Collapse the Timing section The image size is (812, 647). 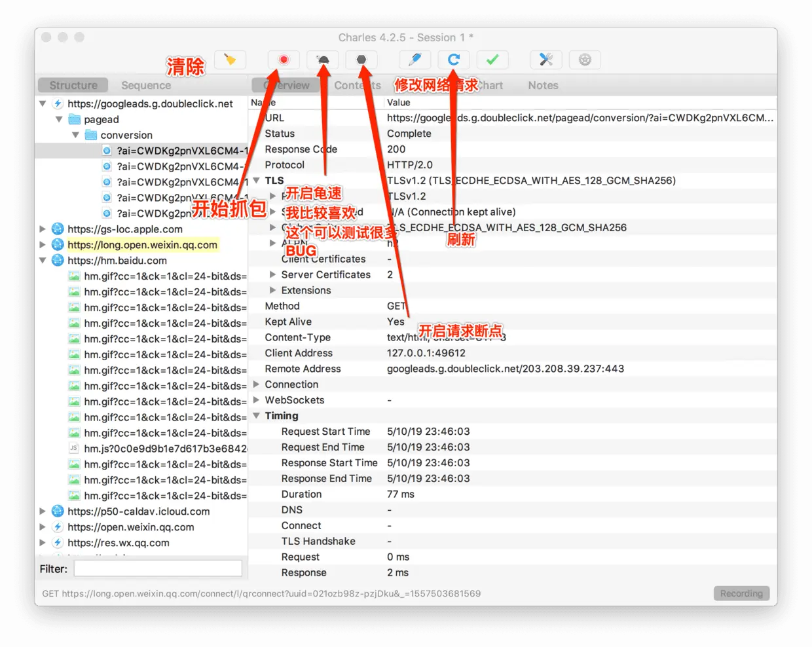(257, 416)
